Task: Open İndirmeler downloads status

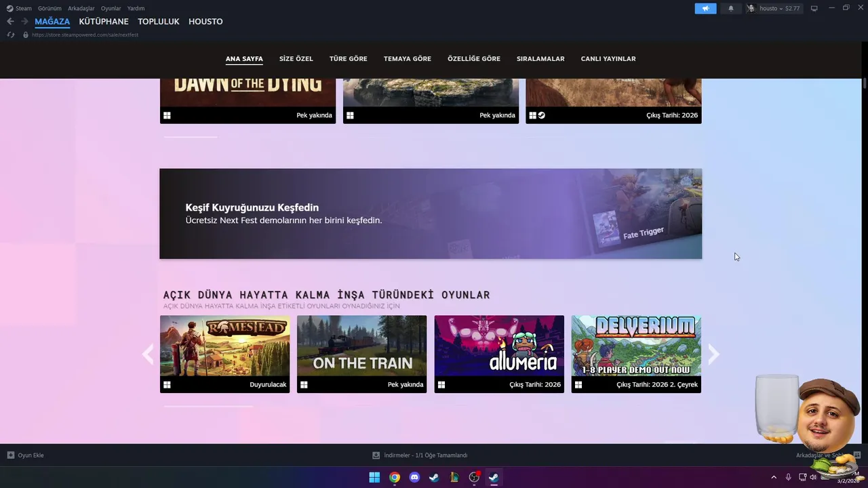Action: point(420,455)
